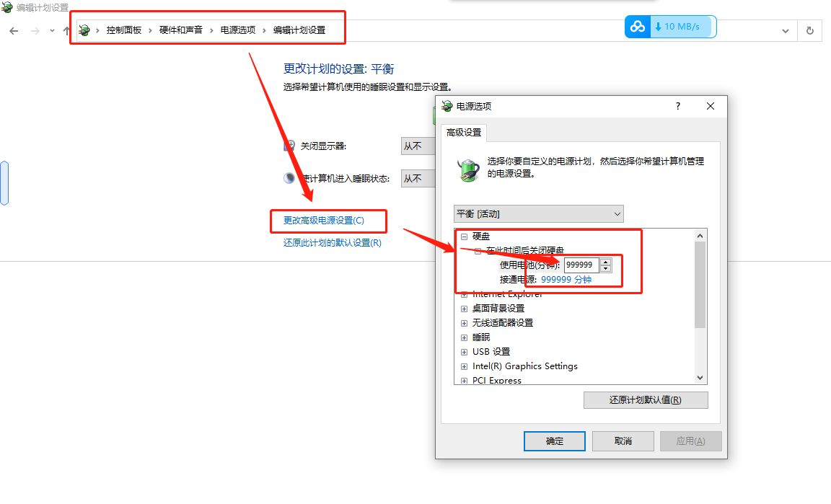Viewport: 831px width, 504px height.
Task: Click the 还原计划默认值(R) button
Action: point(646,400)
